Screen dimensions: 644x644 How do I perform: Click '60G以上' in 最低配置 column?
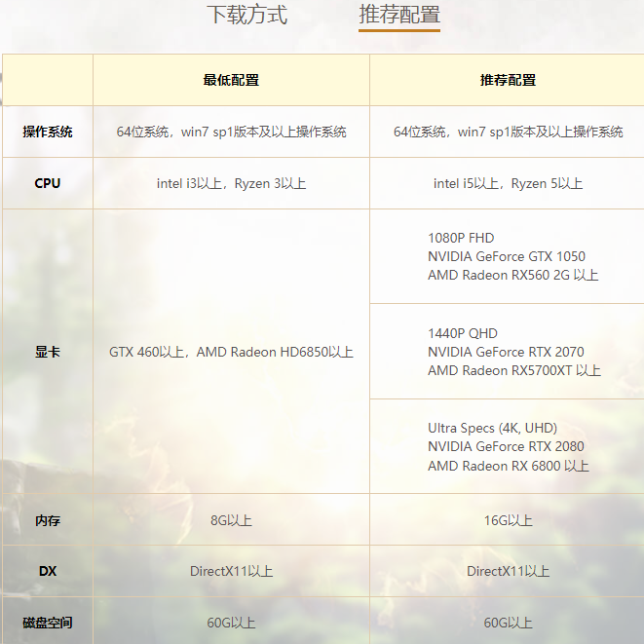pyautogui.click(x=231, y=623)
